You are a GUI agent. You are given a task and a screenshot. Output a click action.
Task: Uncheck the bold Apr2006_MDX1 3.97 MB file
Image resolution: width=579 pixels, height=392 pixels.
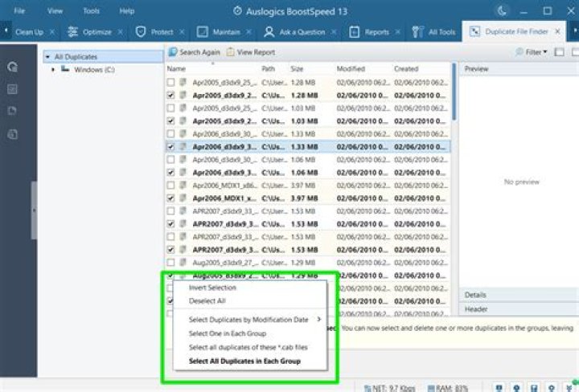click(x=170, y=198)
